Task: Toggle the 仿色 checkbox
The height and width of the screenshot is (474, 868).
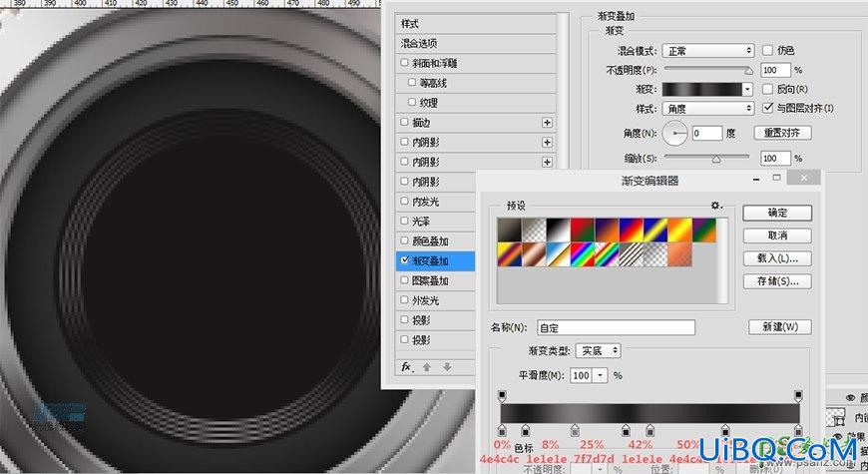Action: click(x=767, y=50)
